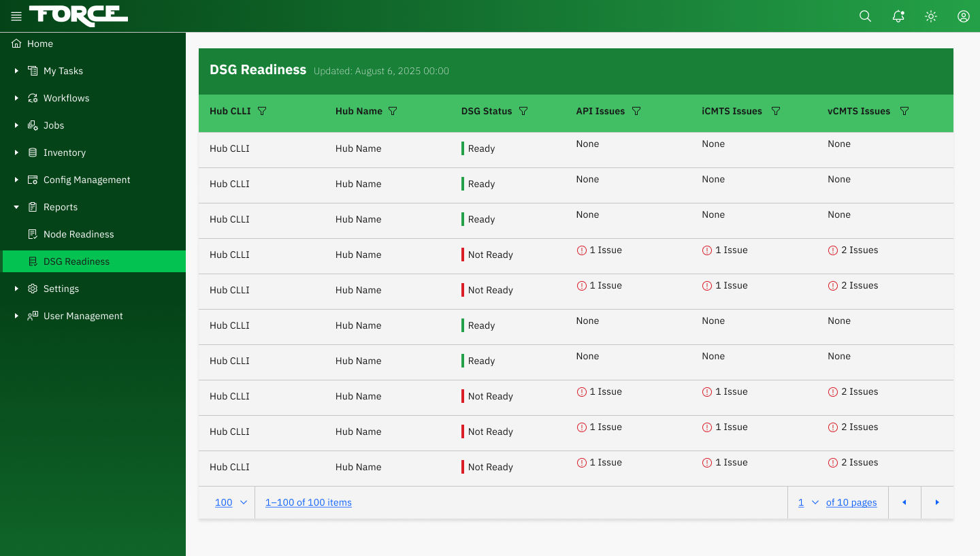The image size is (980, 556).
Task: Filter the Hub CLLI column
Action: [263, 110]
